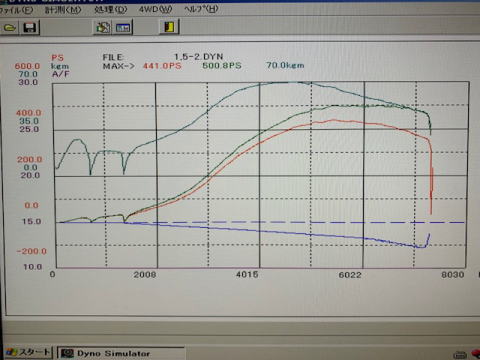This screenshot has width=480, height=360.
Task: Click the kgm axis legend label
Action: point(60,66)
